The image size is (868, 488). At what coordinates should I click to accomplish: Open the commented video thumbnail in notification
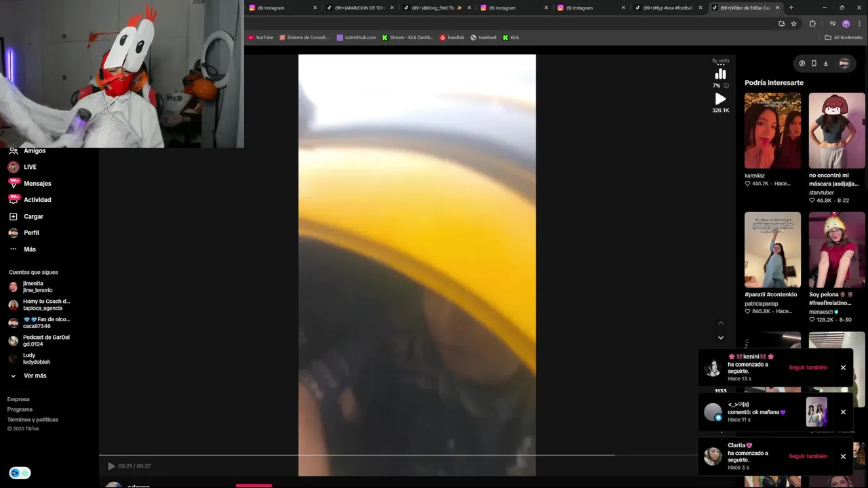tap(816, 412)
